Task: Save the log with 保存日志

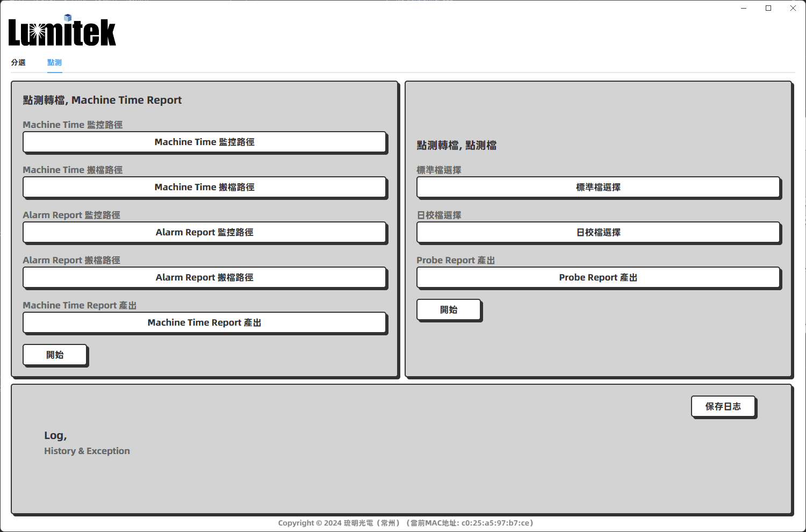Action: click(x=723, y=406)
